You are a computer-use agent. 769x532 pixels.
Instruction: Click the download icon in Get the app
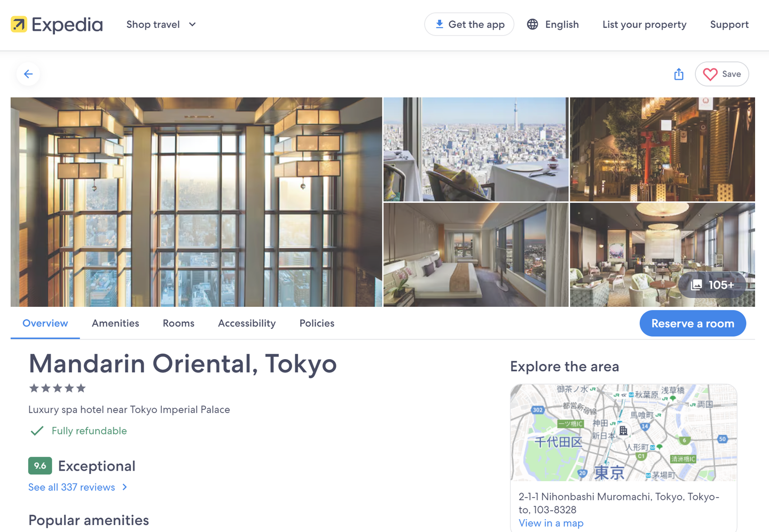(x=439, y=24)
